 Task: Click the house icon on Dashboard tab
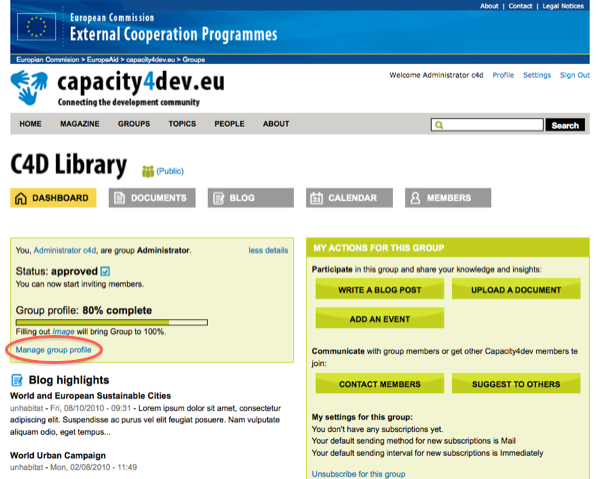click(x=21, y=198)
